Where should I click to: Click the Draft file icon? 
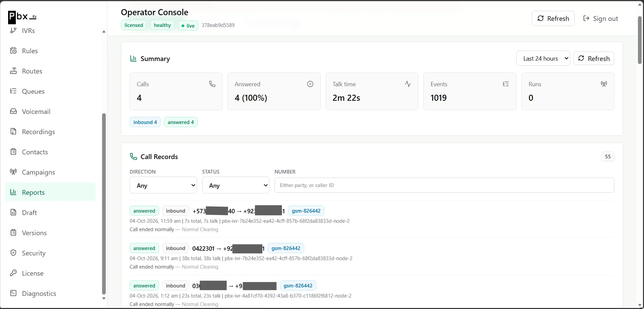tap(13, 213)
